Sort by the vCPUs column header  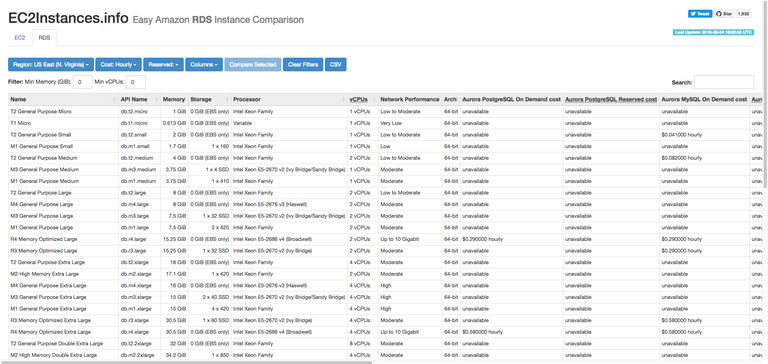pyautogui.click(x=362, y=99)
